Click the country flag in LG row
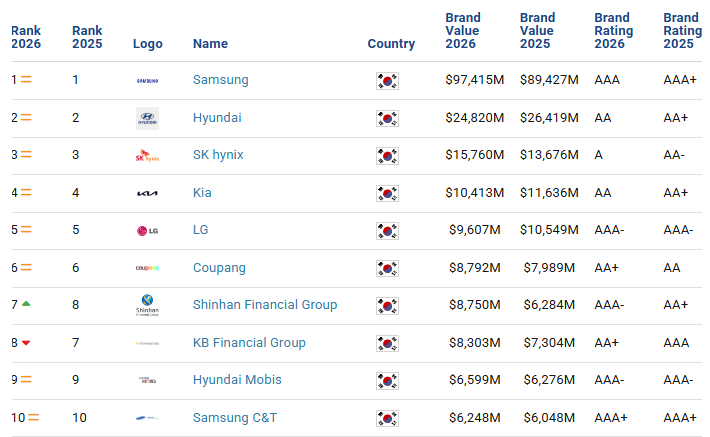The image size is (710, 437). click(388, 231)
